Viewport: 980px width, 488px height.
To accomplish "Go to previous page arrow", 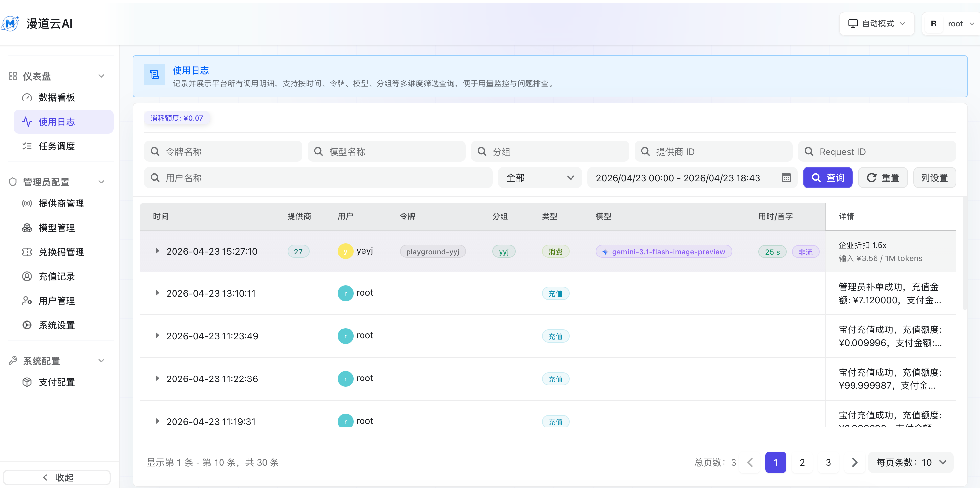I will [750, 462].
